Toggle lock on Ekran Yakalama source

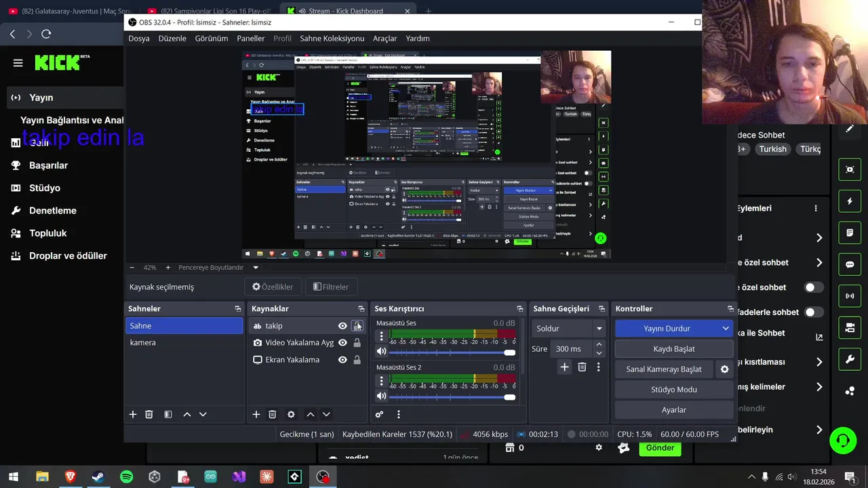click(x=357, y=360)
